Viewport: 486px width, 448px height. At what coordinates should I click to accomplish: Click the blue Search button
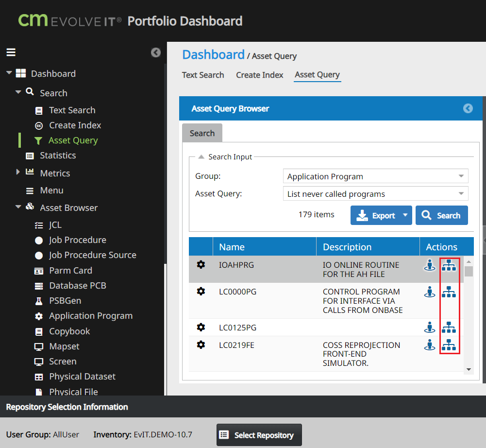pos(441,215)
